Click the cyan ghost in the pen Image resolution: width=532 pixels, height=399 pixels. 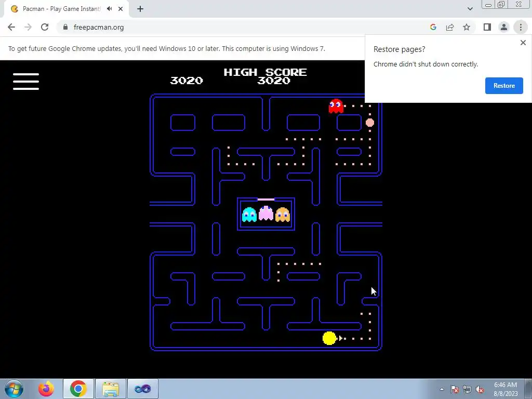click(x=249, y=215)
